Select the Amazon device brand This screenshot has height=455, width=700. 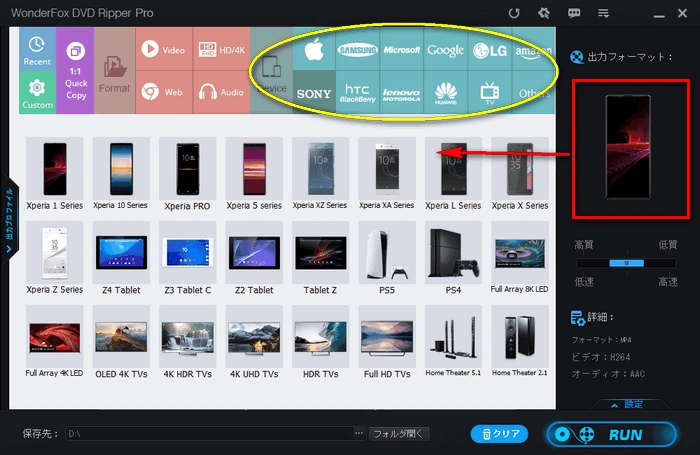pyautogui.click(x=533, y=49)
